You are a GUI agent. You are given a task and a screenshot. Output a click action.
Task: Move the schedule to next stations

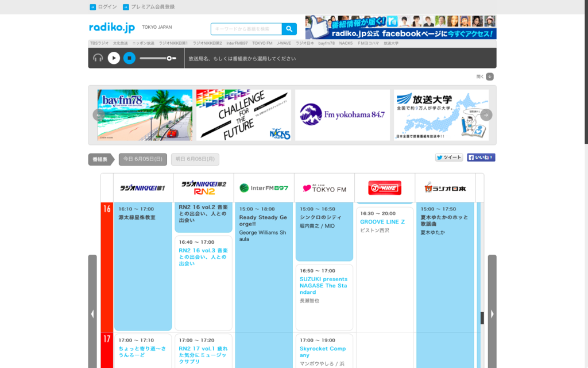tap(492, 314)
